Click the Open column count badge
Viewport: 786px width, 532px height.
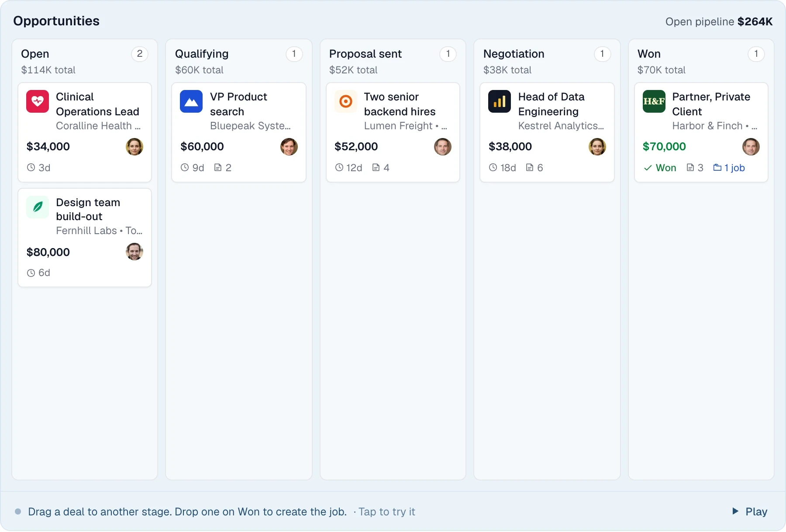point(140,54)
